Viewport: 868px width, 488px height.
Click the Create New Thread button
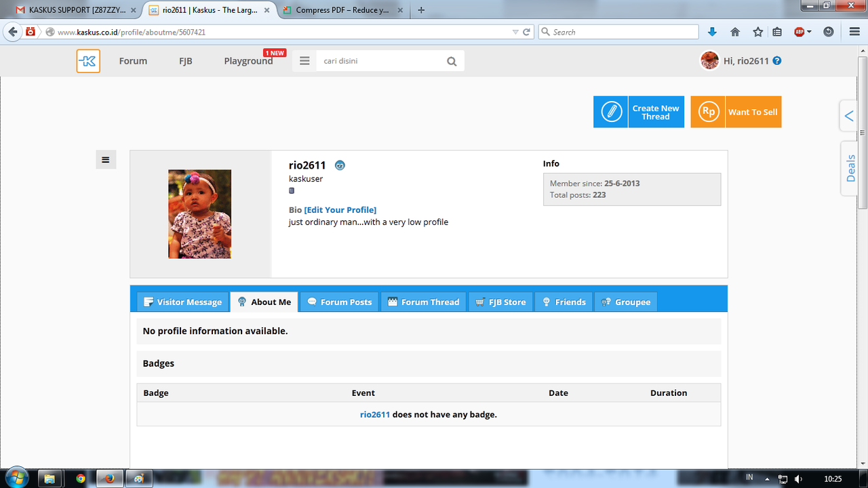point(639,112)
